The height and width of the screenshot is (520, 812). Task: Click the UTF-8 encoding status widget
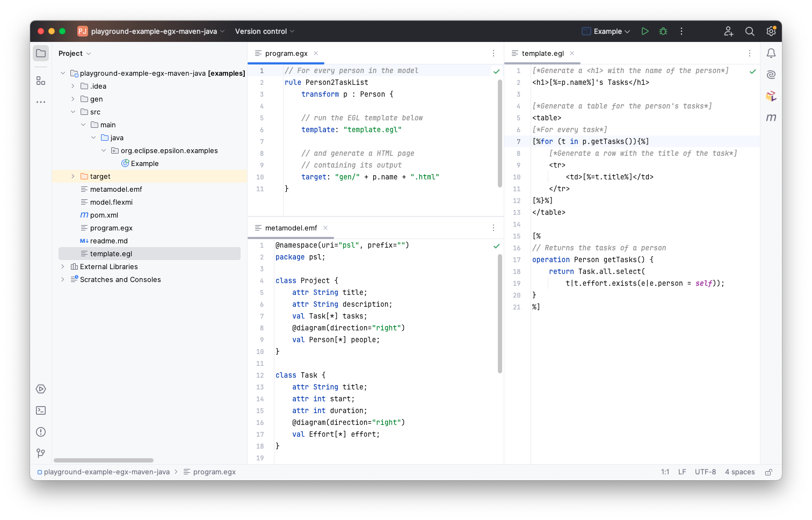[x=705, y=472]
